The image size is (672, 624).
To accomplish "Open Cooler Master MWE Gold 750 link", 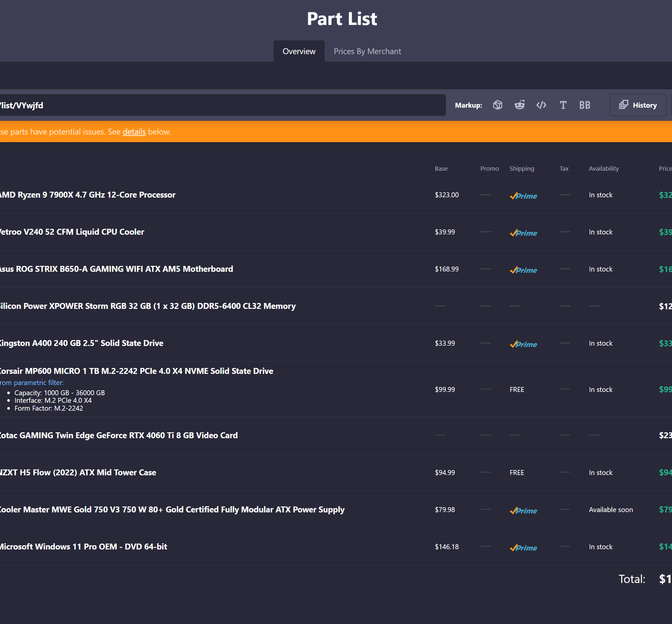I will coord(172,509).
